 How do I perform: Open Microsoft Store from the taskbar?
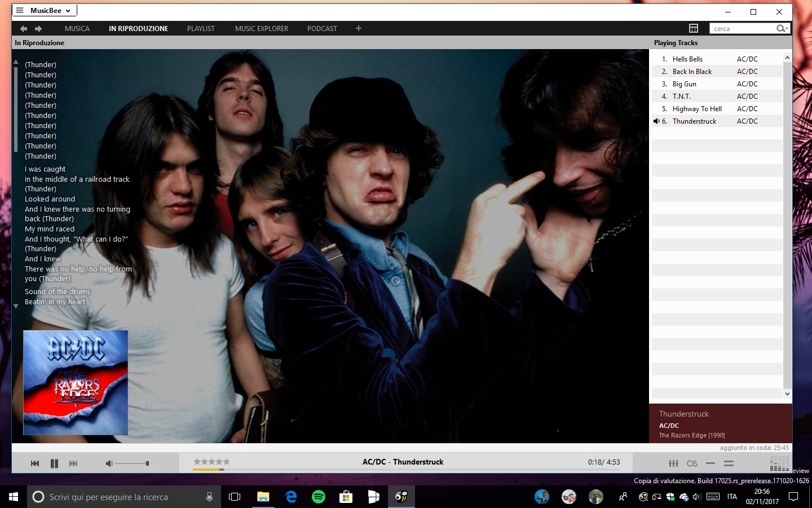point(346,497)
